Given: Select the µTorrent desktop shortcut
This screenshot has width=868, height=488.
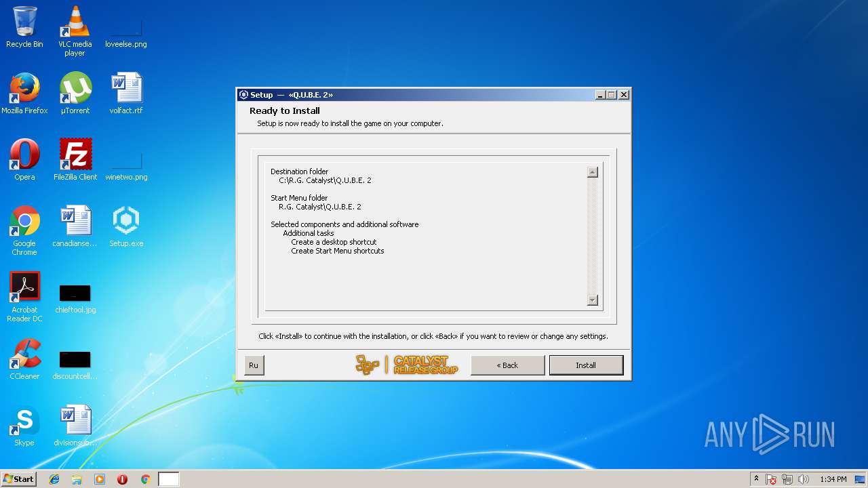Looking at the screenshot, I should tap(75, 94).
